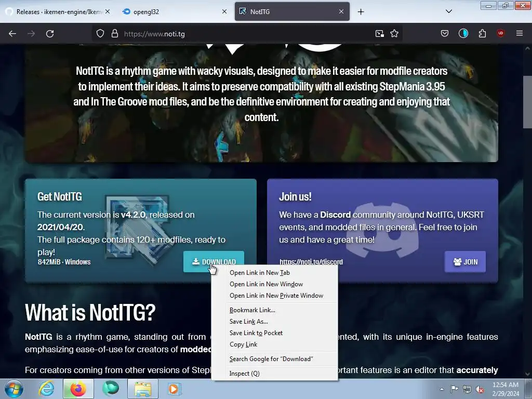This screenshot has width=532, height=399.
Task: Select the NotITG tab
Action: pos(292,11)
